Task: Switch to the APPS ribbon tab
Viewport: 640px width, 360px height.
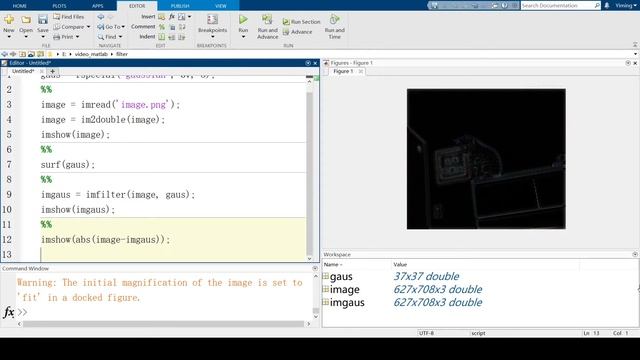Action: [x=98, y=6]
